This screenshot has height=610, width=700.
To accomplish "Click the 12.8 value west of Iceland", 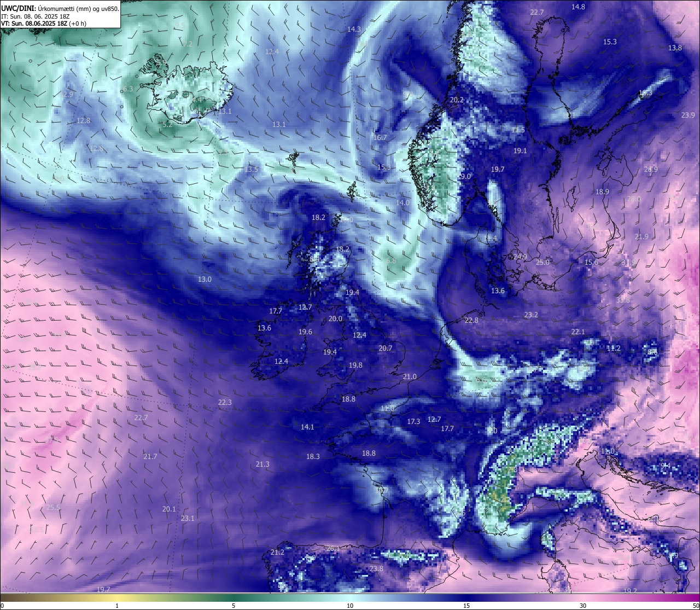I will point(83,120).
